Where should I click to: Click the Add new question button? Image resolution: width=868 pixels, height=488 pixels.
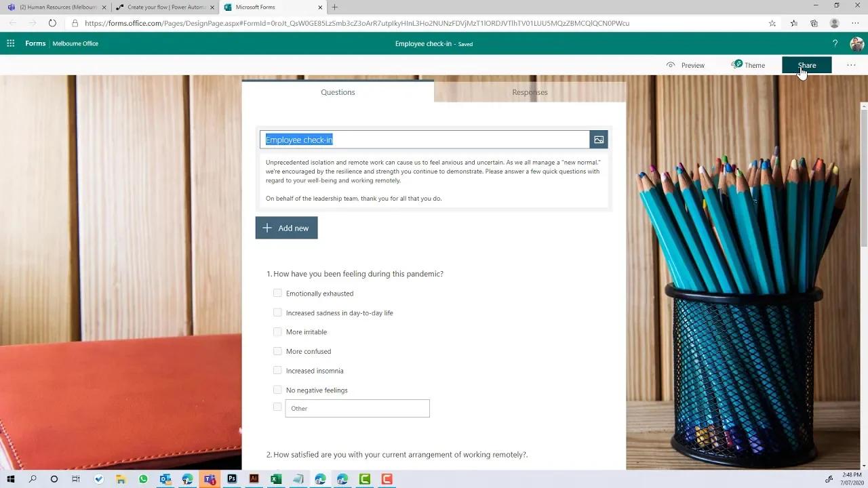[286, 228]
